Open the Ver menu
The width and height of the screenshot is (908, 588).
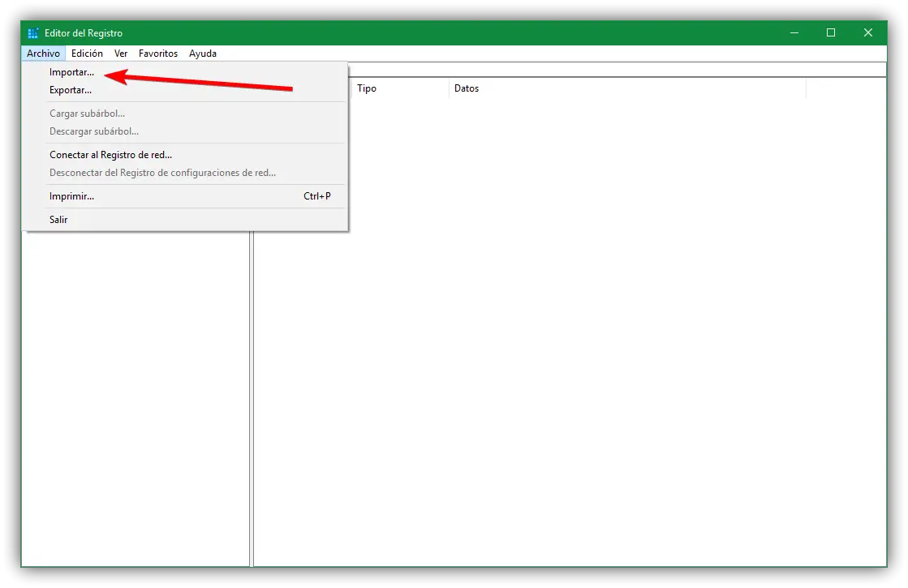120,54
